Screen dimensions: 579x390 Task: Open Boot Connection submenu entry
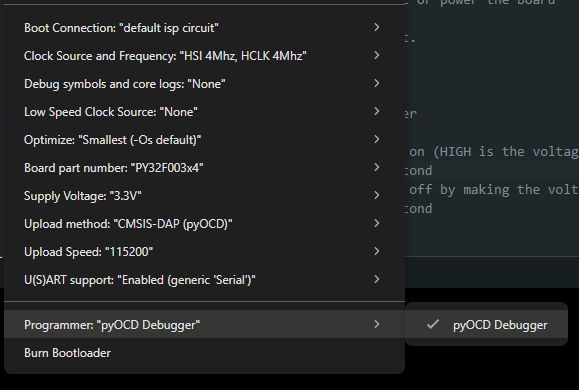coord(204,28)
